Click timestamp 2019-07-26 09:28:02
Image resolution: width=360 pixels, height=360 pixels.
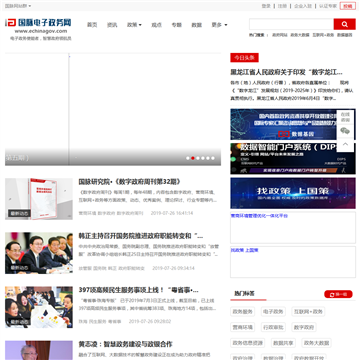point(150,321)
